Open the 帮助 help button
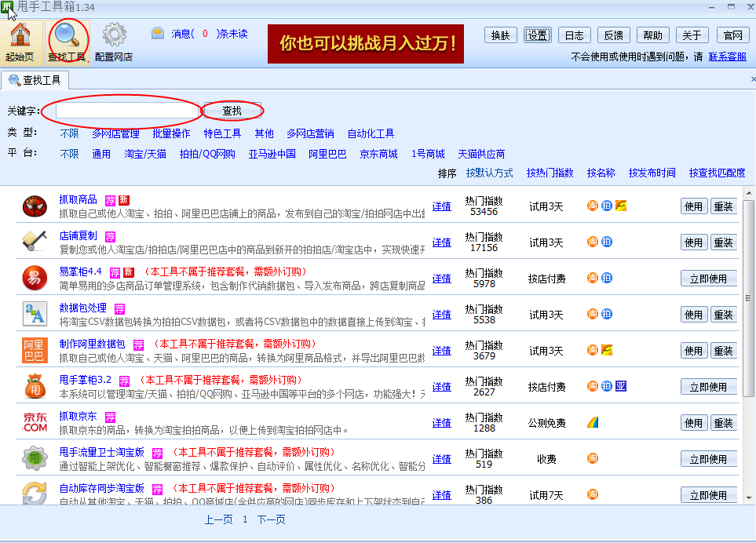The width and height of the screenshot is (756, 543). (x=653, y=35)
